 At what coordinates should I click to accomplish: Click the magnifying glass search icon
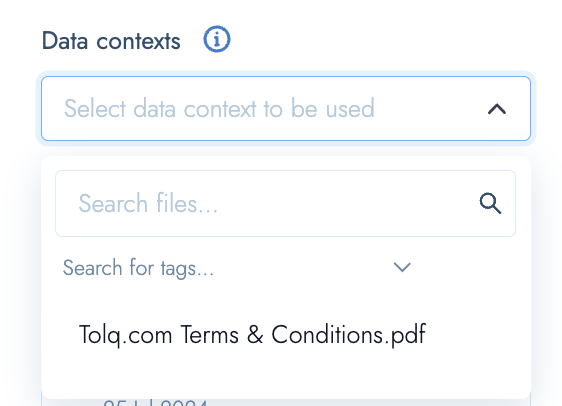tap(490, 204)
